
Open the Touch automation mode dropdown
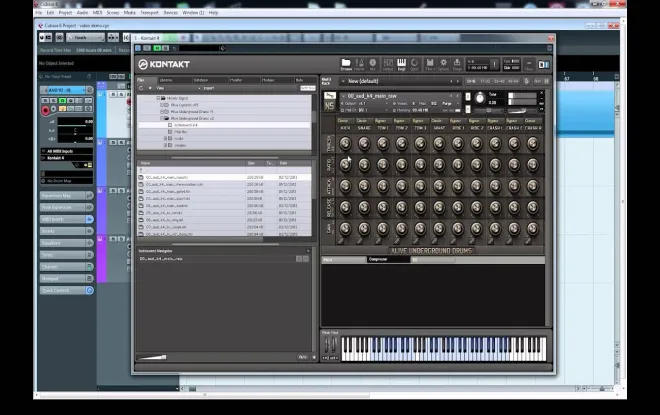[85, 37]
